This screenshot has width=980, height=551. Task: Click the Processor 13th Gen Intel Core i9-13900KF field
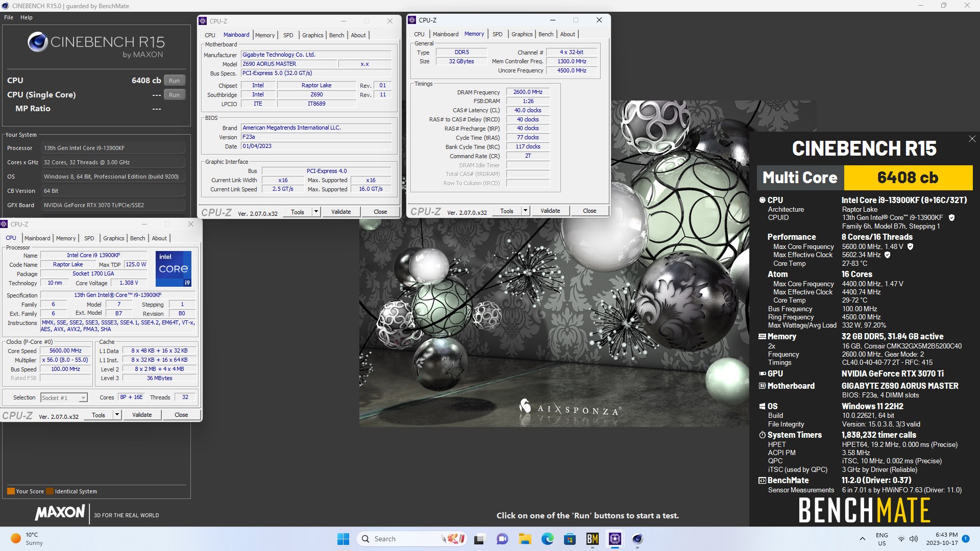[113, 148]
